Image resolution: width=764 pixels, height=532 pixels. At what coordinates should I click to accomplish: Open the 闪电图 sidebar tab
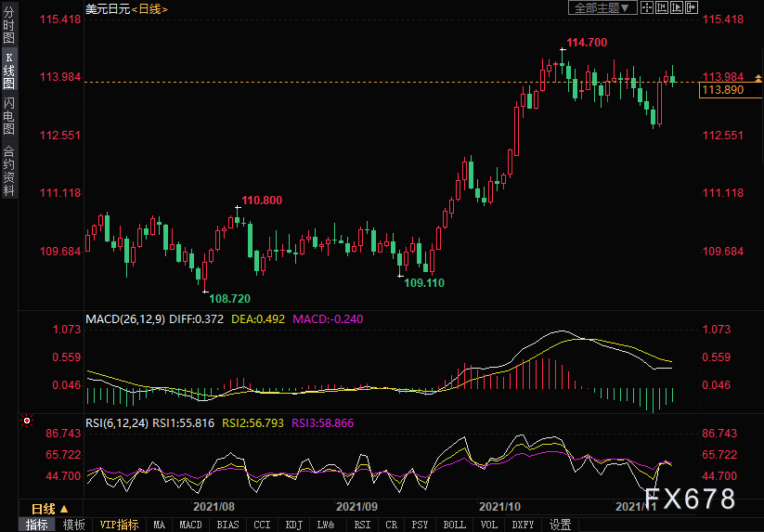pos(8,116)
